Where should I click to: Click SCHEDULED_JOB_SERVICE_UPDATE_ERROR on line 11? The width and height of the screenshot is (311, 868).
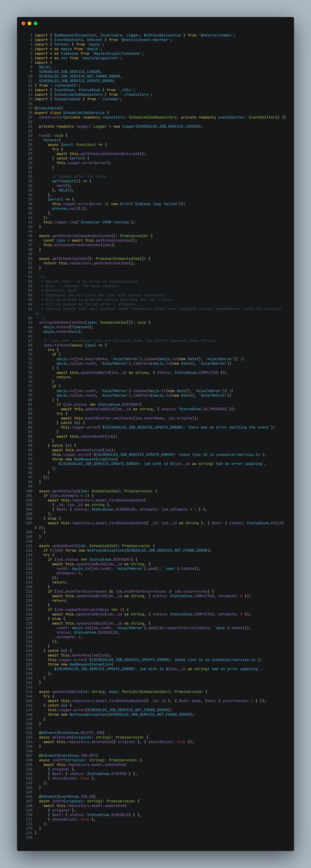[x=76, y=81]
